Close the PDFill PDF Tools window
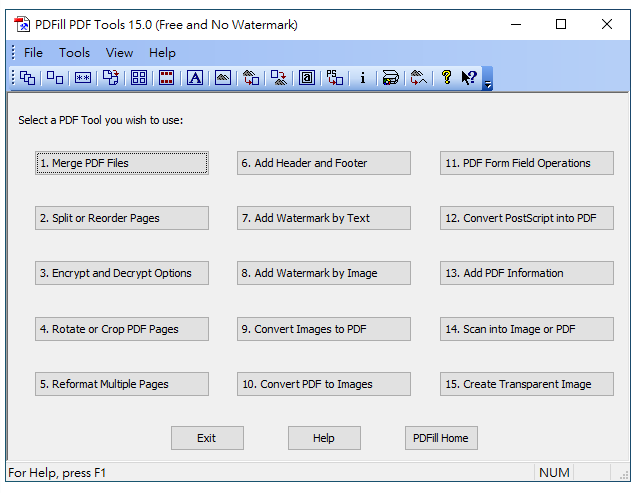Screen dimensions: 644x493 (607, 25)
